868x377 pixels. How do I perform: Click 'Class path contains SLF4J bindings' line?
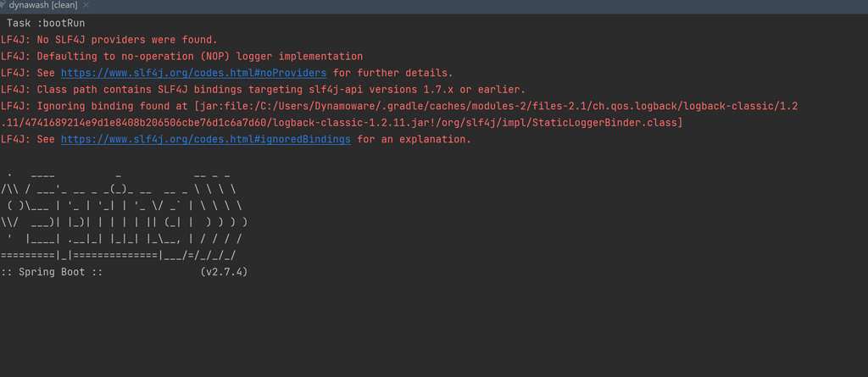pos(263,90)
